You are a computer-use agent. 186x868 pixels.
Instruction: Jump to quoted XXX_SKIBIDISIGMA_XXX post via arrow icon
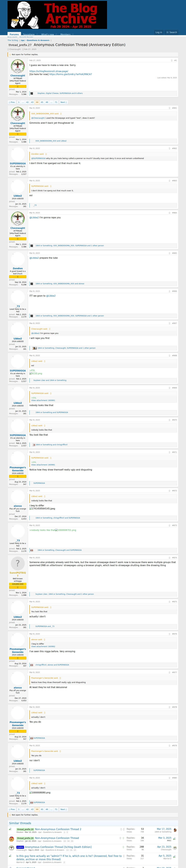click(x=61, y=114)
